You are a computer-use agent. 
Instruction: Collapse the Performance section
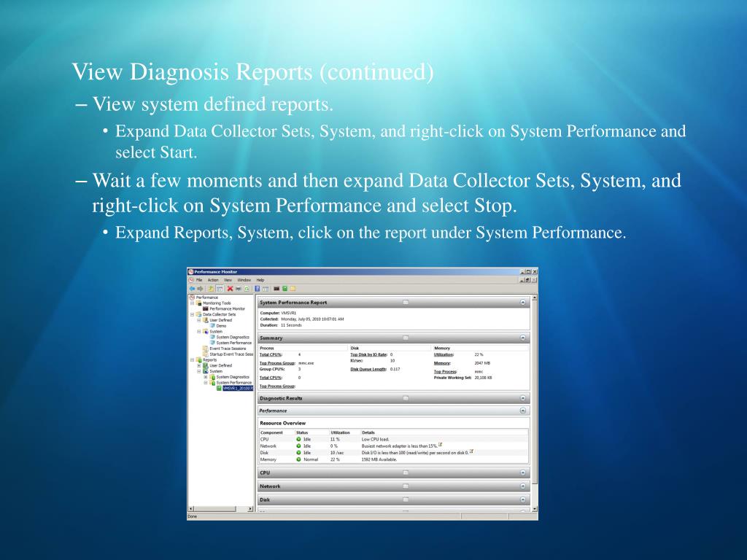click(x=522, y=411)
